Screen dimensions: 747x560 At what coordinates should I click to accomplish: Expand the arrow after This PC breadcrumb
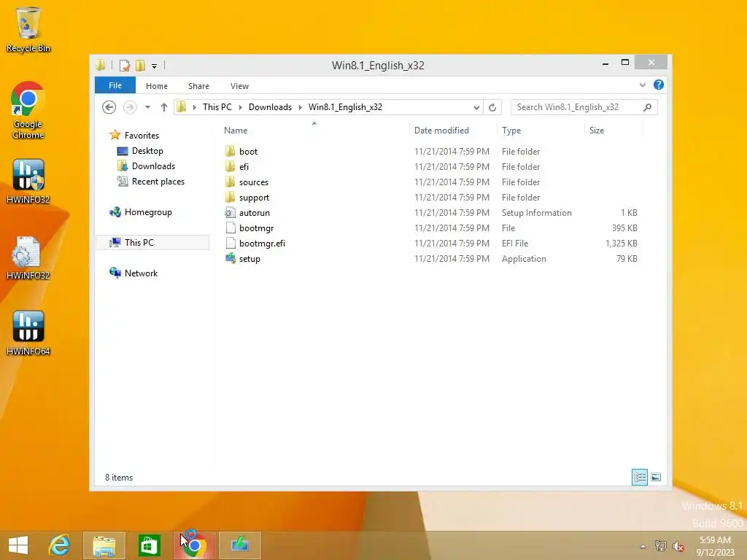click(240, 108)
